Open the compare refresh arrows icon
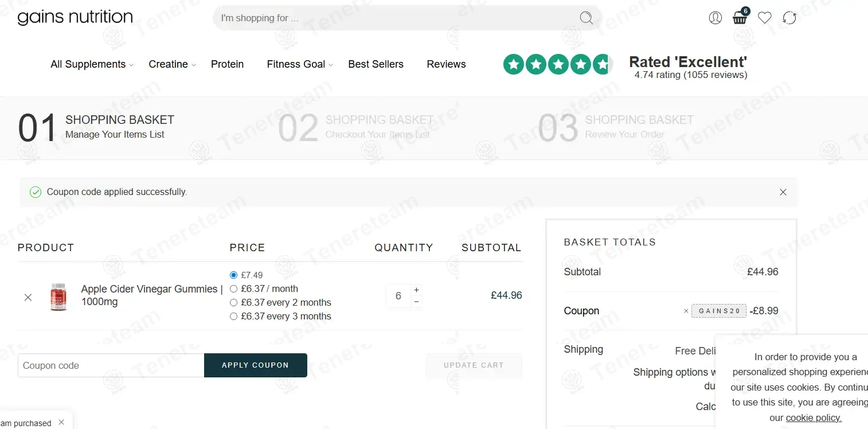Viewport: 868px width, 429px height. coord(789,18)
